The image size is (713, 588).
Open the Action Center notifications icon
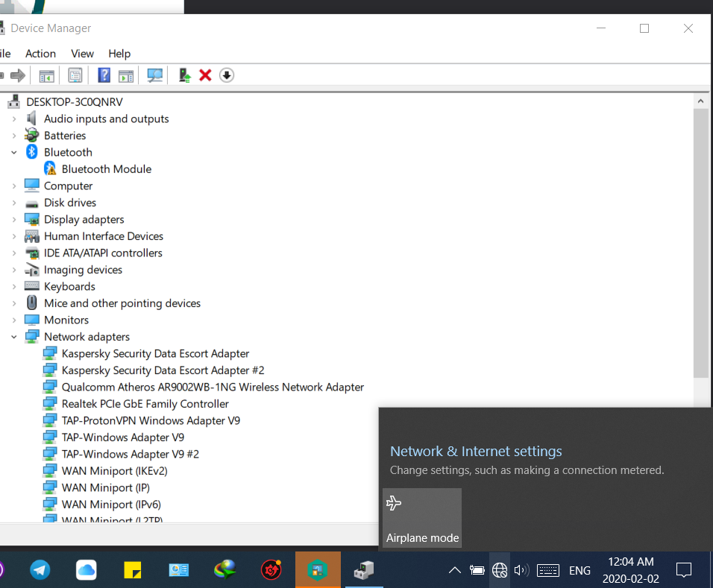(684, 570)
